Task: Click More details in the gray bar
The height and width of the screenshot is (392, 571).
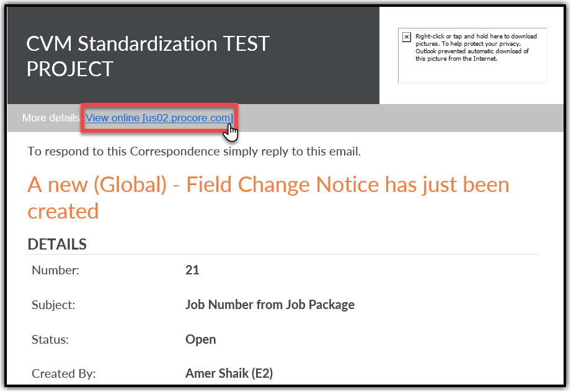Action: 50,118
